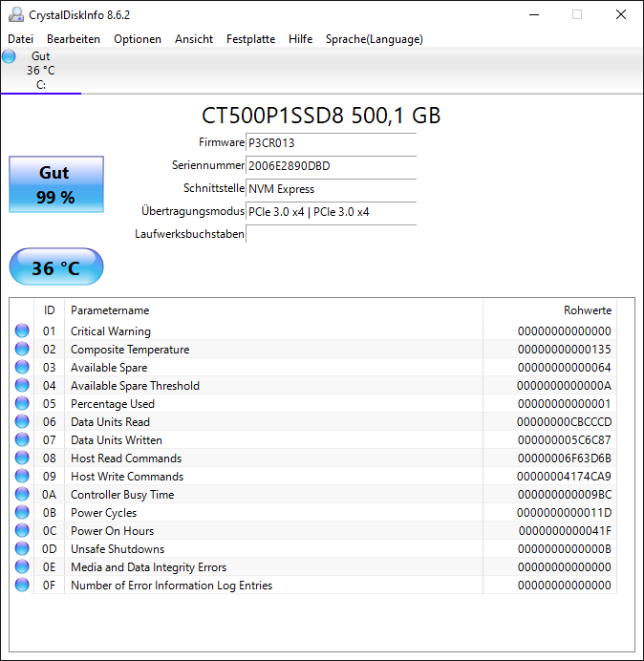
Task: Click the ID column header
Action: point(50,310)
